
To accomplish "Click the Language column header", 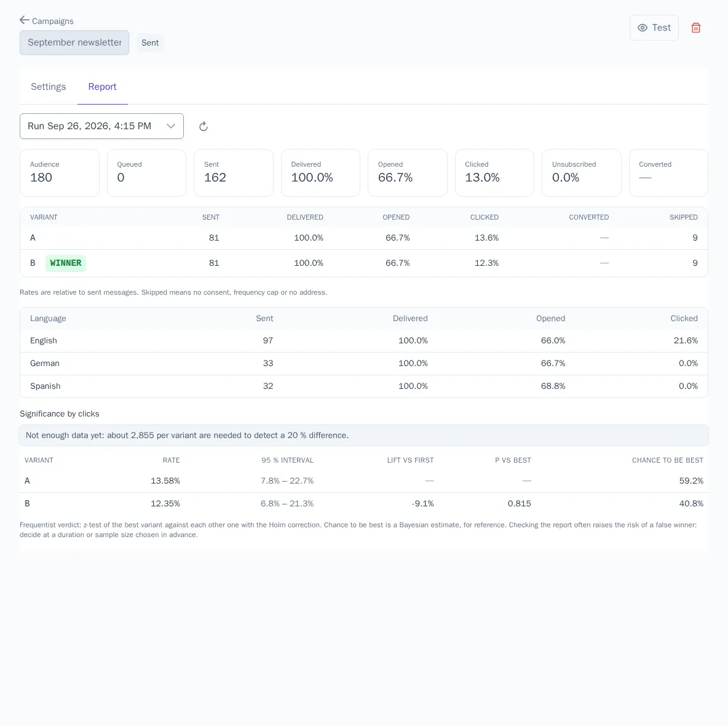I will click(x=49, y=318).
